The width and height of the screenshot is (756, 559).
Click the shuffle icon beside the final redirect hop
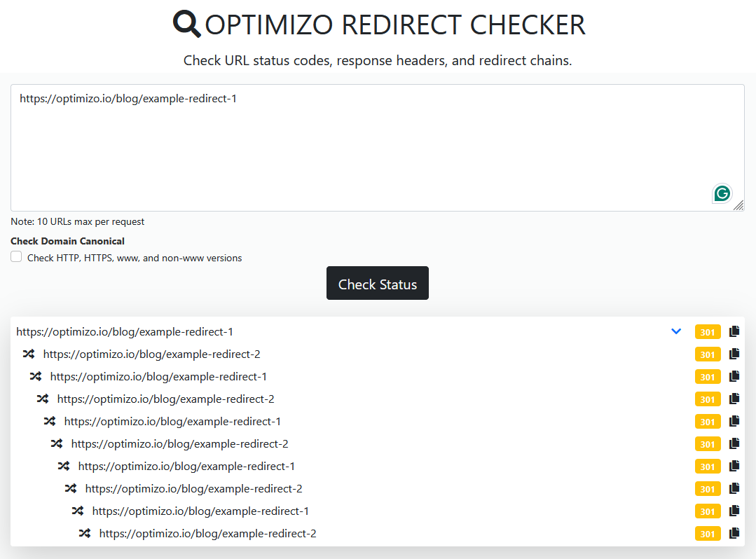pyautogui.click(x=84, y=533)
